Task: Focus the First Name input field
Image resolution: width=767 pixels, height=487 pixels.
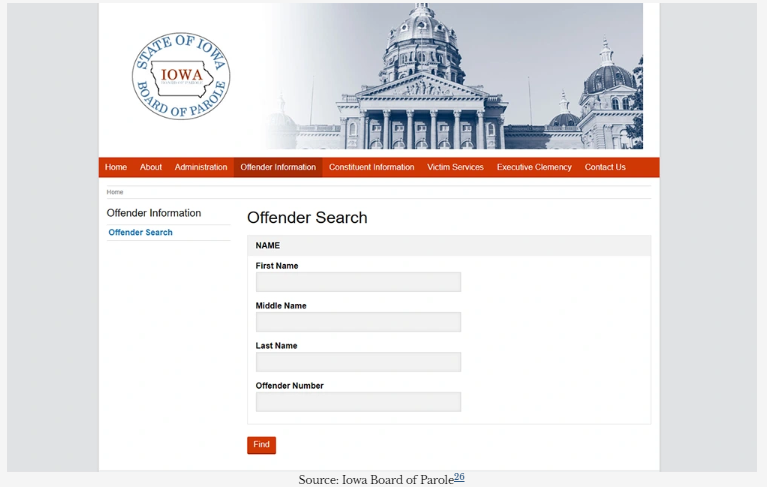Action: click(358, 282)
